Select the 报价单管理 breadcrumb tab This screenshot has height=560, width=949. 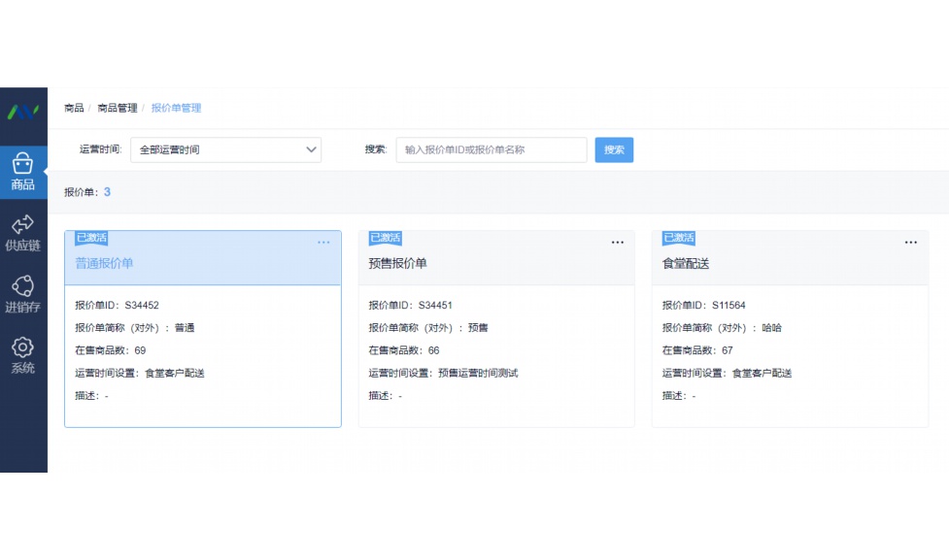pyautogui.click(x=175, y=108)
